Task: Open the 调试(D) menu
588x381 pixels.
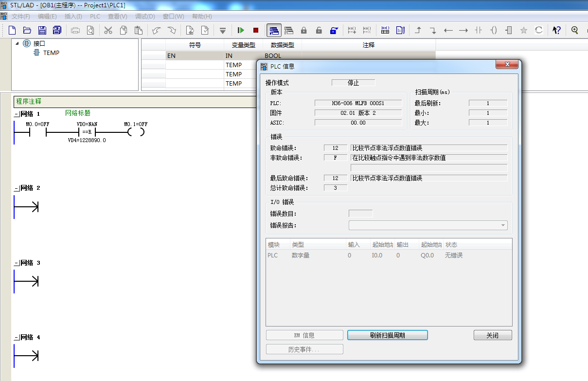Action: point(145,16)
